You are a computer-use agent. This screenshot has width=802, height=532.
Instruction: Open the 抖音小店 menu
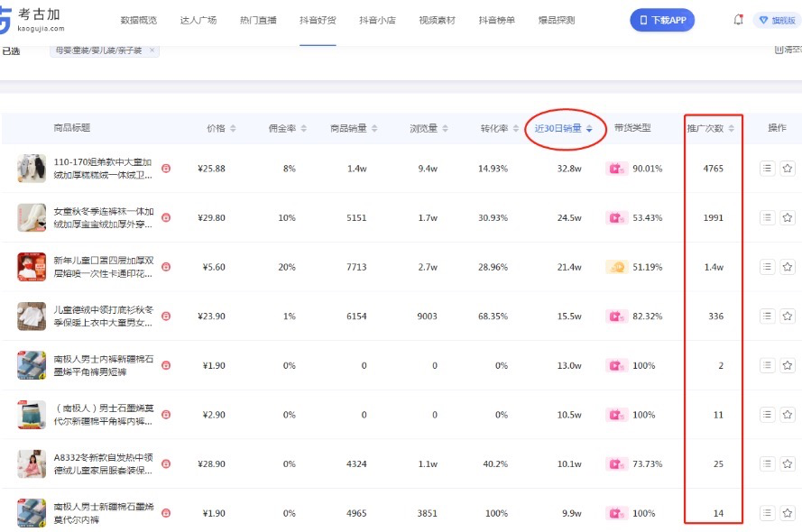pos(377,20)
